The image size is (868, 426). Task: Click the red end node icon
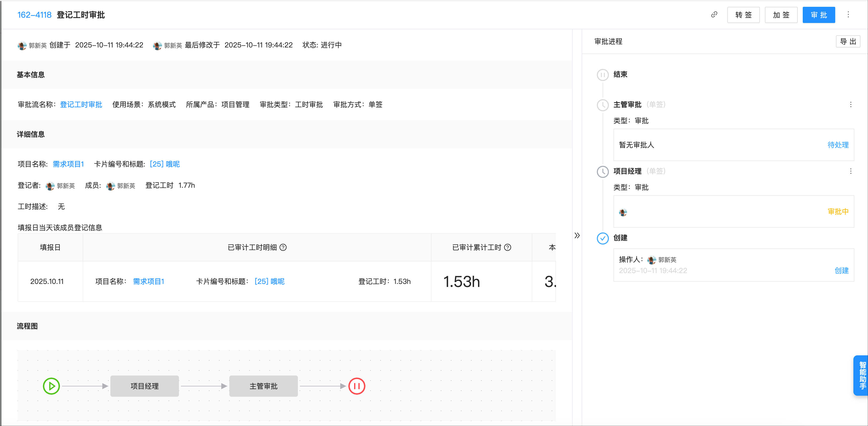click(x=356, y=386)
